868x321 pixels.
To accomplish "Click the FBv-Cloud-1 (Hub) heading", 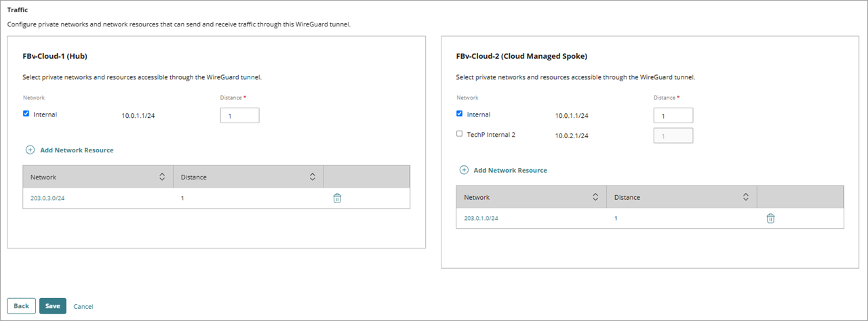I will coord(55,56).
